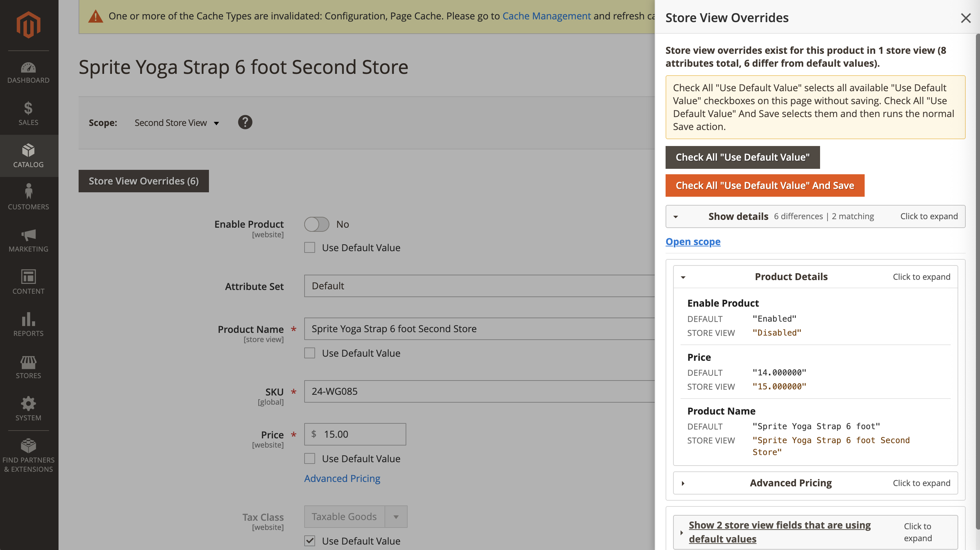Check Use Default Value under Price
The width and height of the screenshot is (980, 550).
[310, 458]
